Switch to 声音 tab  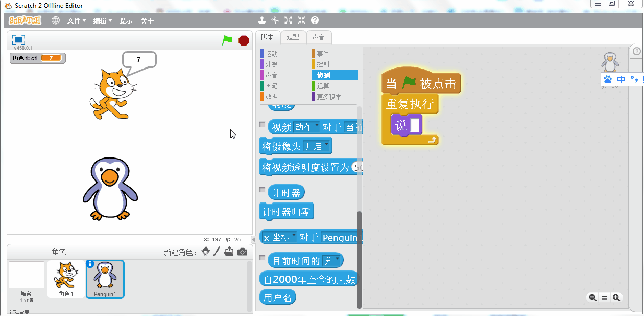pyautogui.click(x=319, y=37)
